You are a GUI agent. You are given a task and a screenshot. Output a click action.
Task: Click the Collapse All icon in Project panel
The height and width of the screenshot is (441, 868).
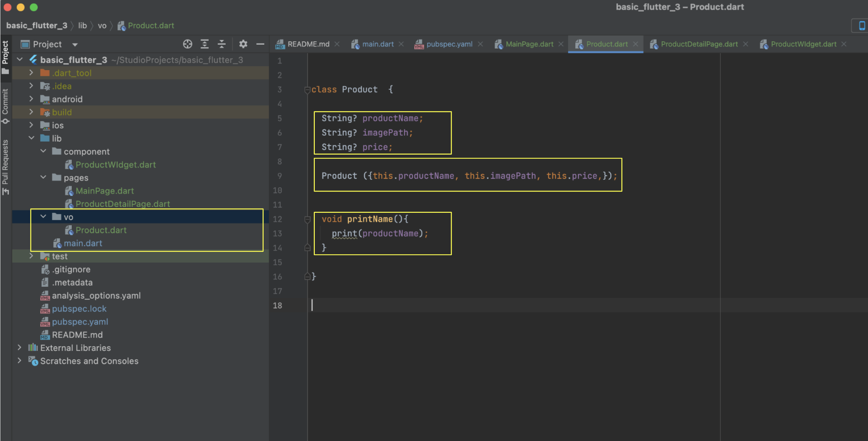tap(221, 44)
